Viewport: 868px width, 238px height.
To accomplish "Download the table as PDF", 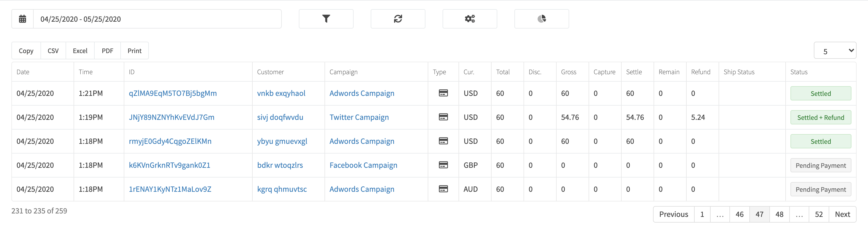I will pyautogui.click(x=108, y=51).
